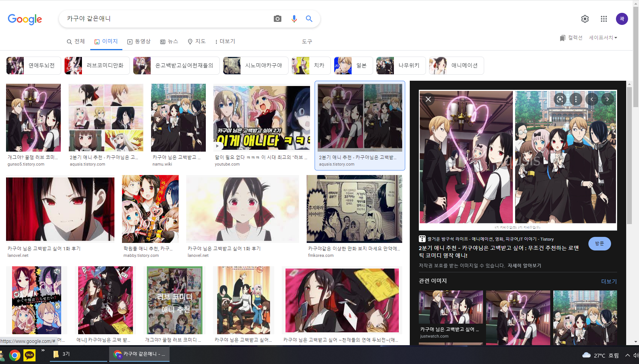Screen dimensions: 639x364
Task: Open KakaoTalk from the taskbar
Action: (29, 355)
